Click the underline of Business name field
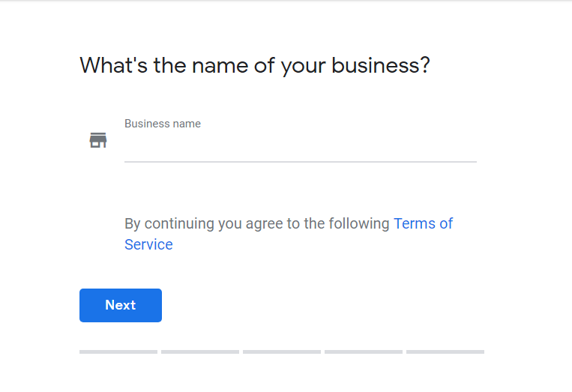572x392 pixels. (x=301, y=162)
